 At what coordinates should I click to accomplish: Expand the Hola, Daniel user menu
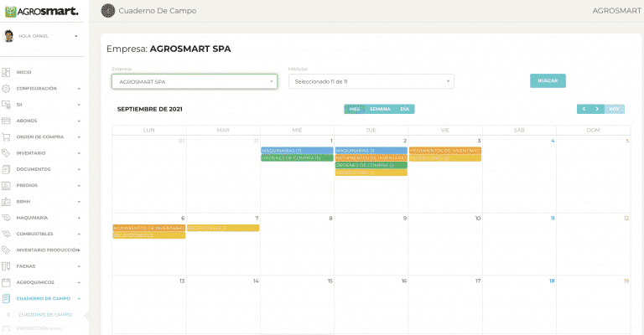click(x=76, y=36)
